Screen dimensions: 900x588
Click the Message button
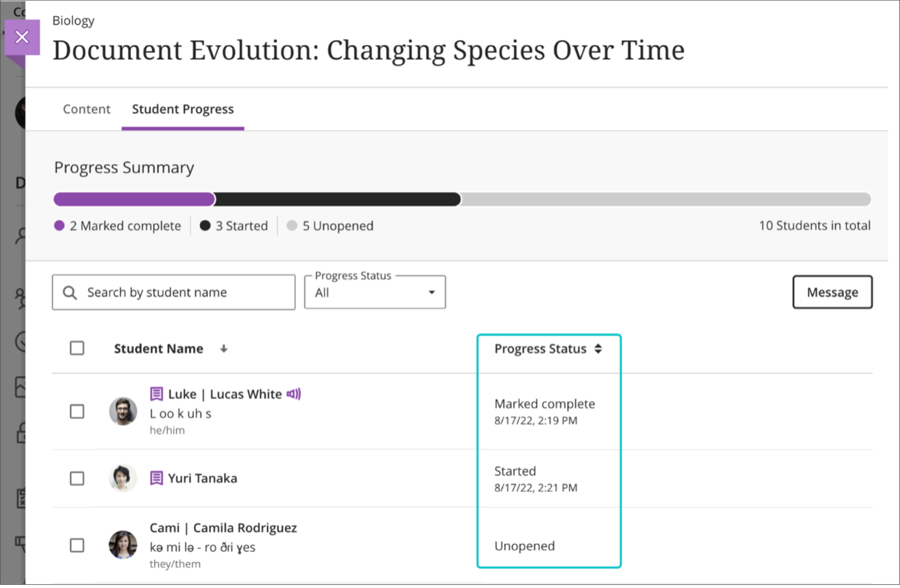(x=832, y=292)
